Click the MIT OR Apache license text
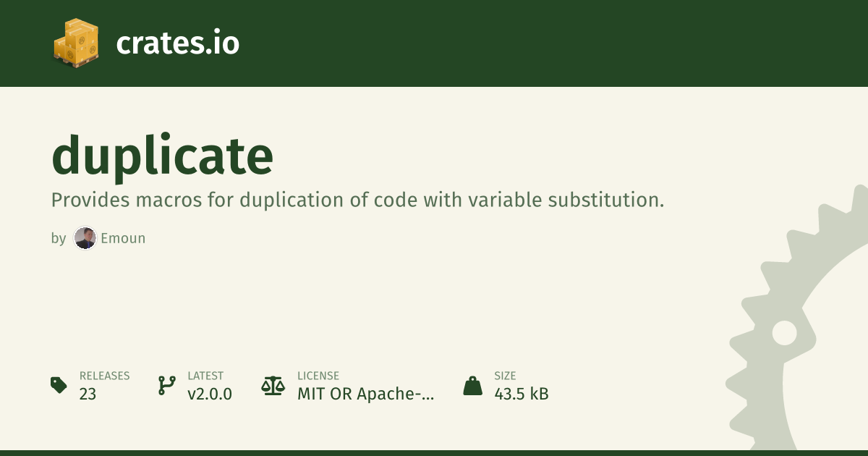Image resolution: width=868 pixels, height=456 pixels. 365,394
